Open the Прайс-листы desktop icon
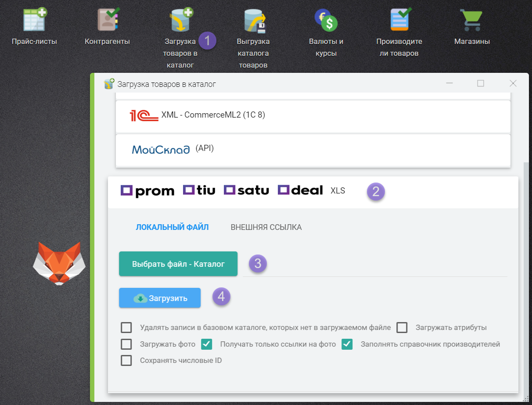Image resolution: width=532 pixels, height=405 pixels. pyautogui.click(x=34, y=20)
